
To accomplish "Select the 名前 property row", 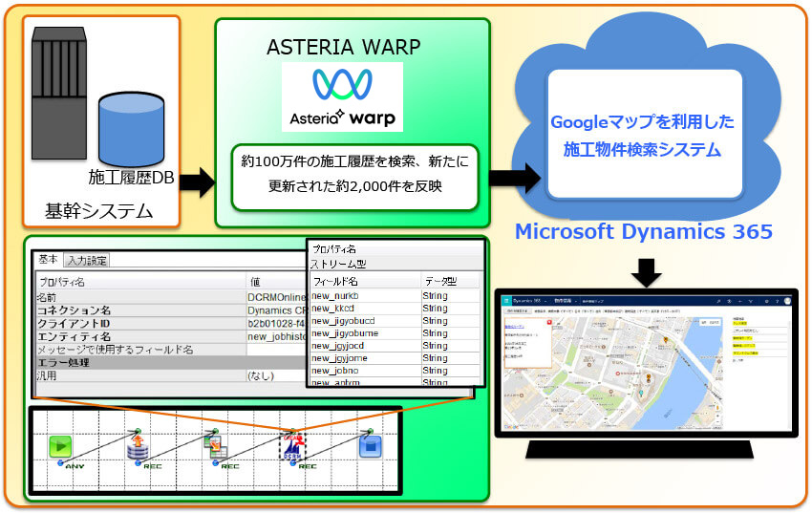I will pyautogui.click(x=171, y=297).
